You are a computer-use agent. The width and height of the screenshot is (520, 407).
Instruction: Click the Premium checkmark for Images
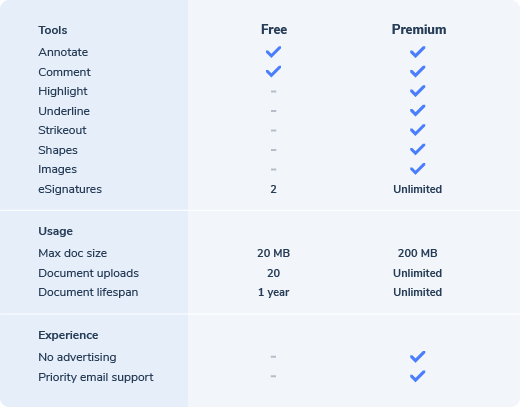417,169
